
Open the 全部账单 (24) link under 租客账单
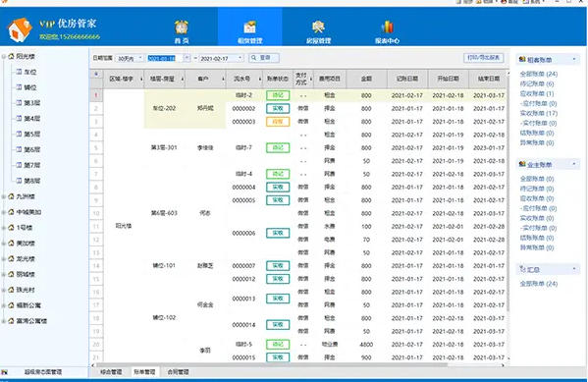pos(539,74)
